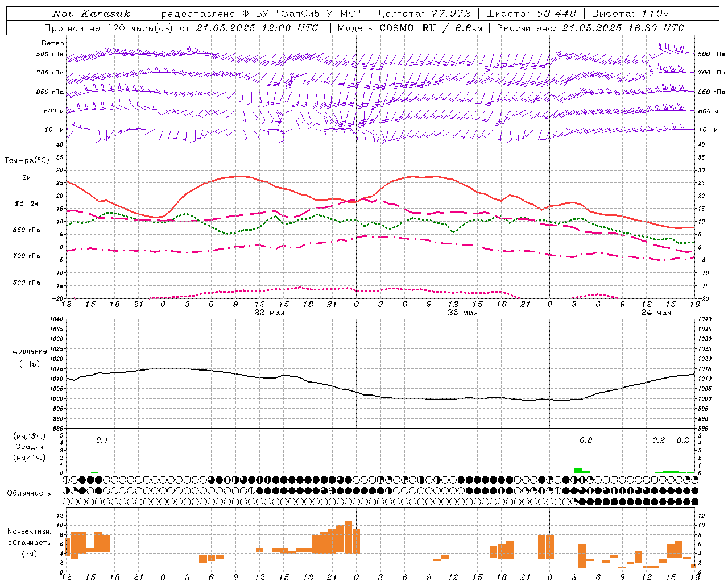Click the 'Осадки' precipitation label

point(29,447)
